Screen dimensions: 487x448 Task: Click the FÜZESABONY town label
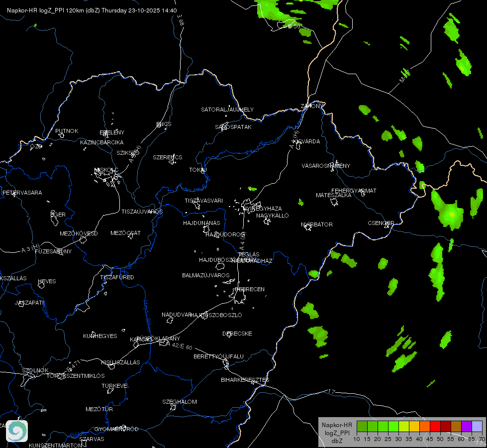[53, 251]
